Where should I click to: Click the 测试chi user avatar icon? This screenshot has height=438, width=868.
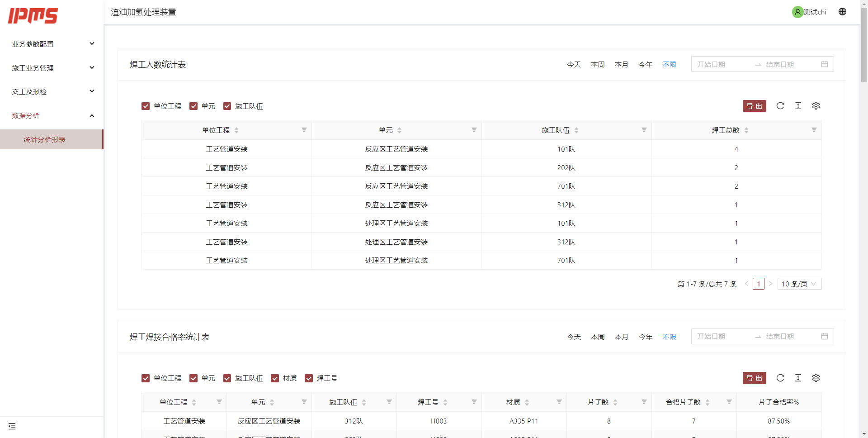coord(797,12)
